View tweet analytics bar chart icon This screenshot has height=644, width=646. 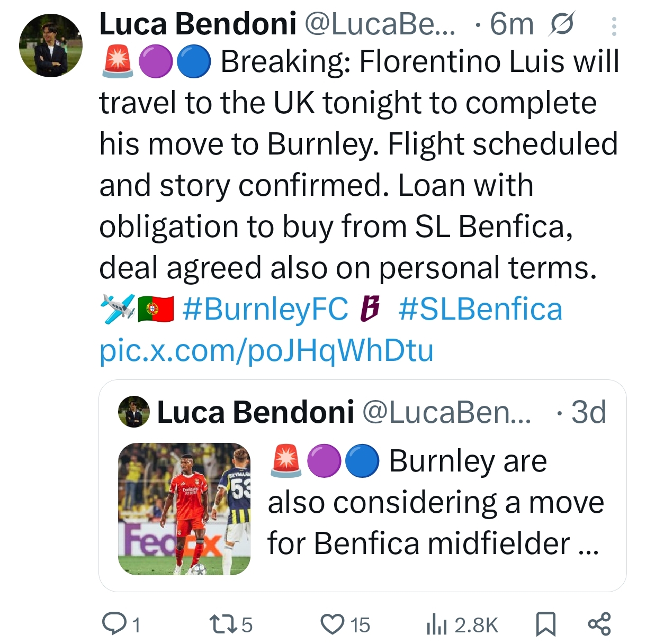437,625
